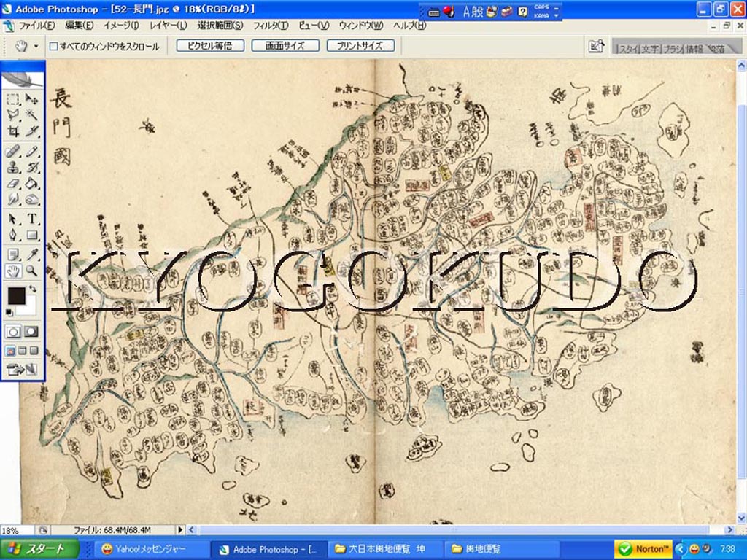Select the Hand tool in toolbox
The image size is (747, 560).
[13, 271]
